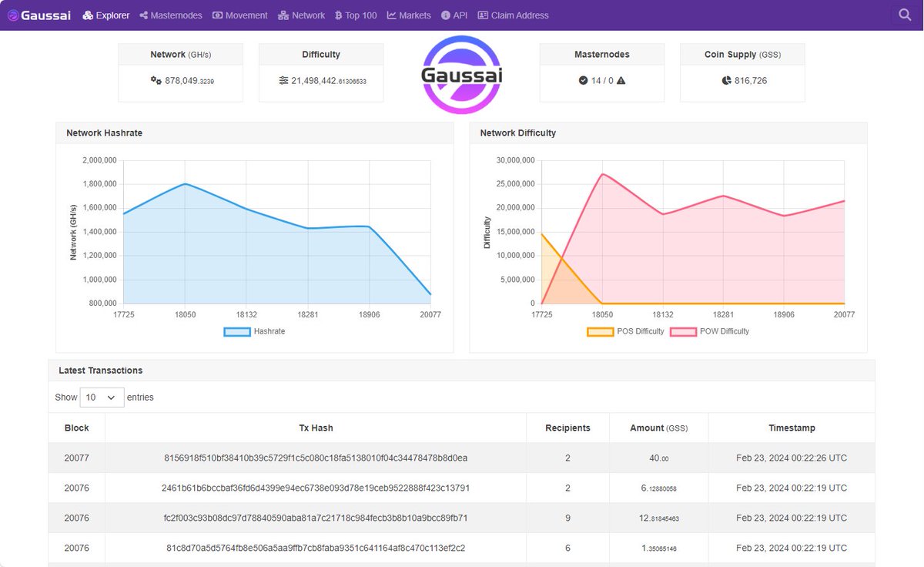Viewport: 924px width, 567px height.
Task: Click the API info icon
Action: (x=446, y=15)
